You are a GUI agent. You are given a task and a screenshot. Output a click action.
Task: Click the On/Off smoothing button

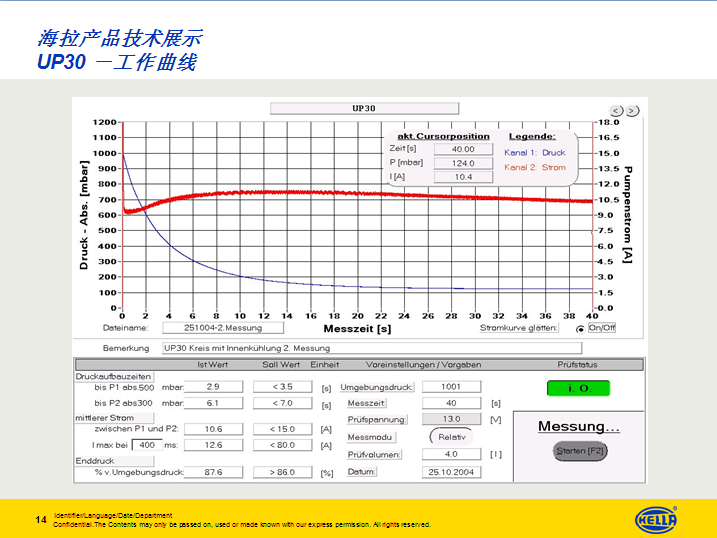click(602, 328)
